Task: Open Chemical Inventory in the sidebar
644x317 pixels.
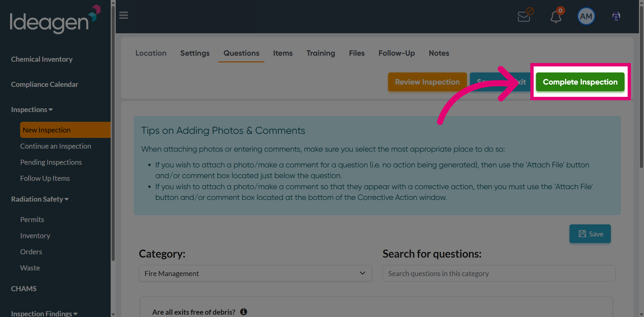Action: (x=42, y=59)
